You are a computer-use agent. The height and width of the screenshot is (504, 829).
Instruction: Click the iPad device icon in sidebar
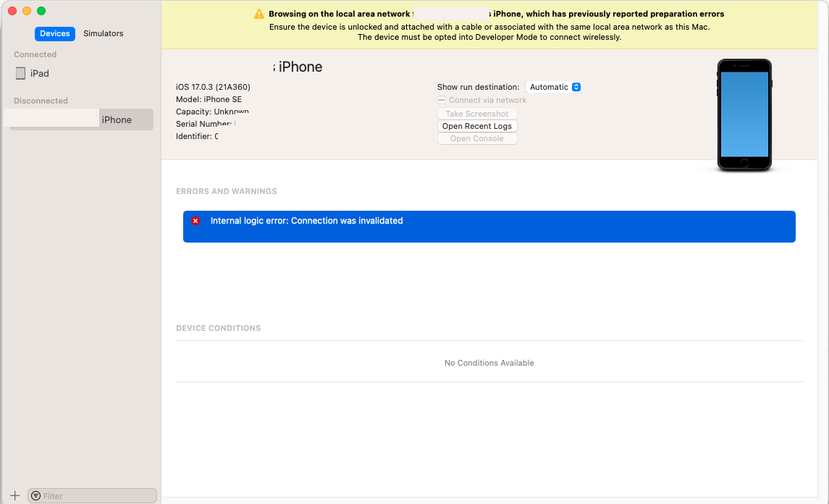point(20,74)
